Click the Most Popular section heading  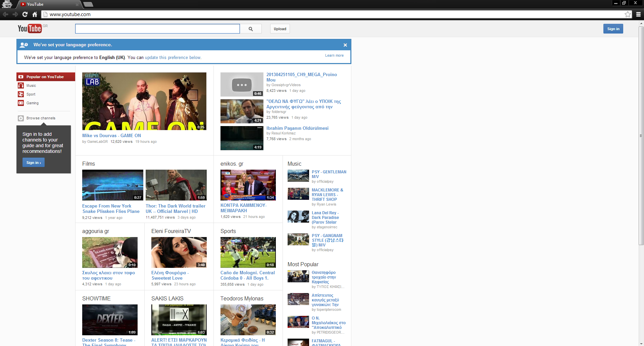click(x=303, y=264)
